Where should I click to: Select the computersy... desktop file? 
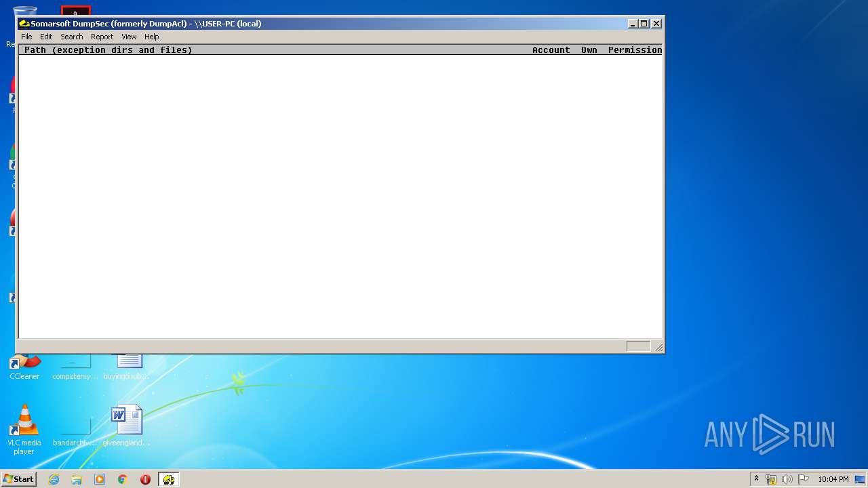point(75,367)
